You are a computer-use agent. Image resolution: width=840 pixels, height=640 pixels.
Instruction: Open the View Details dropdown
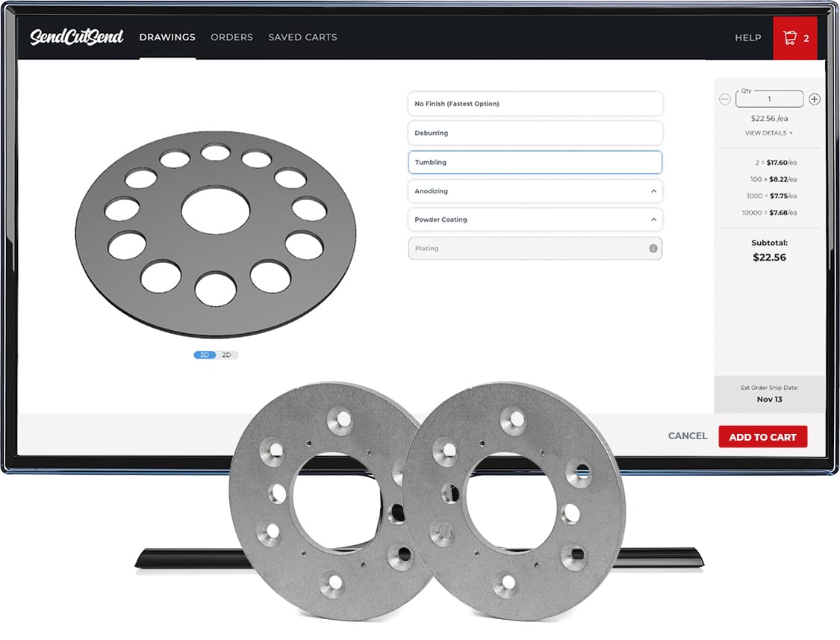pos(768,133)
